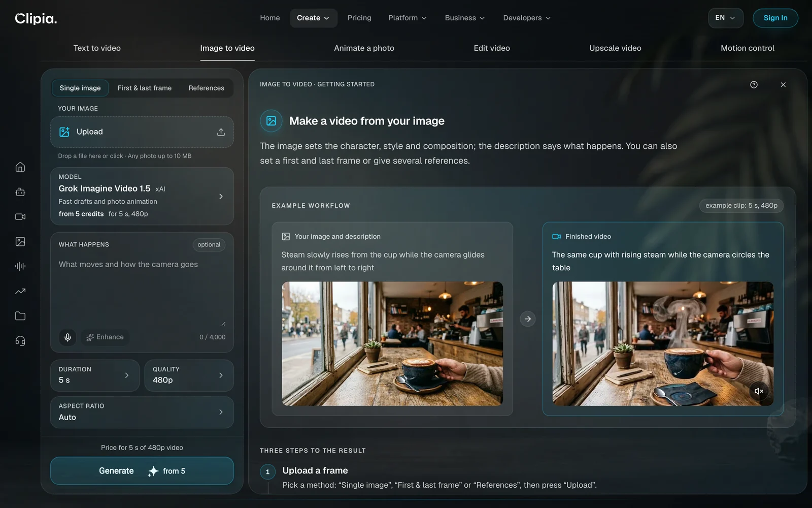
Task: Click the upload tray icon
Action: point(221,132)
